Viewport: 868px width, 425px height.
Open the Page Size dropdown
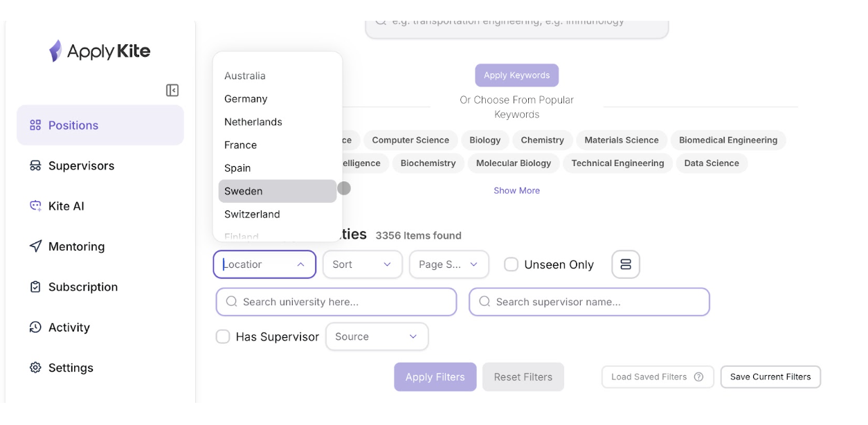click(449, 264)
